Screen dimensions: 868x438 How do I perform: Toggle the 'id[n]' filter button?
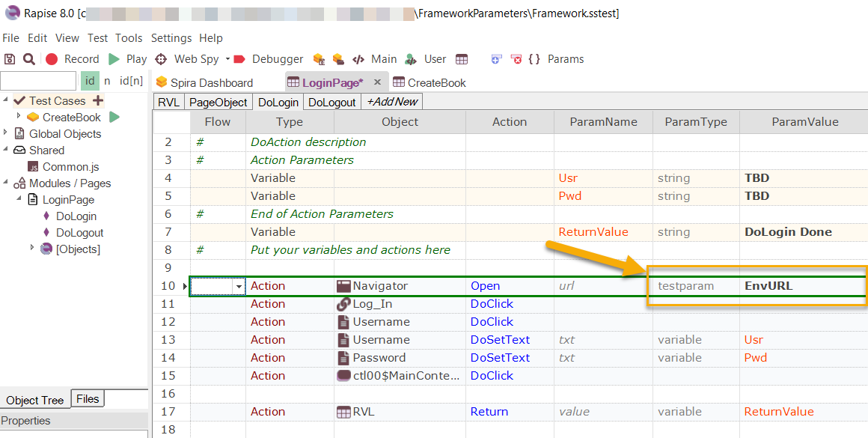pos(131,81)
